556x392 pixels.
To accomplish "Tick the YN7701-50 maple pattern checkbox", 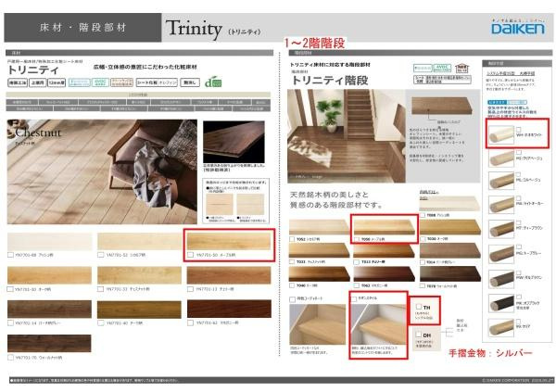I will pos(190,255).
